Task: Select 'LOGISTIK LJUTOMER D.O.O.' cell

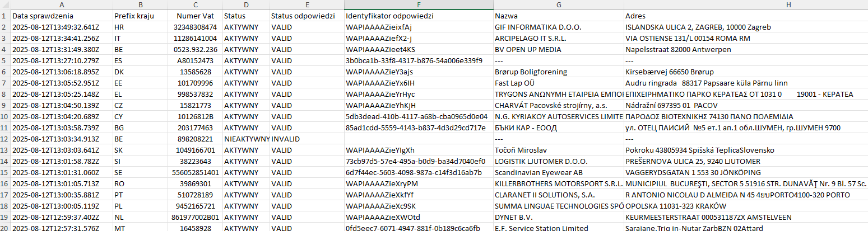Action: coord(558,161)
